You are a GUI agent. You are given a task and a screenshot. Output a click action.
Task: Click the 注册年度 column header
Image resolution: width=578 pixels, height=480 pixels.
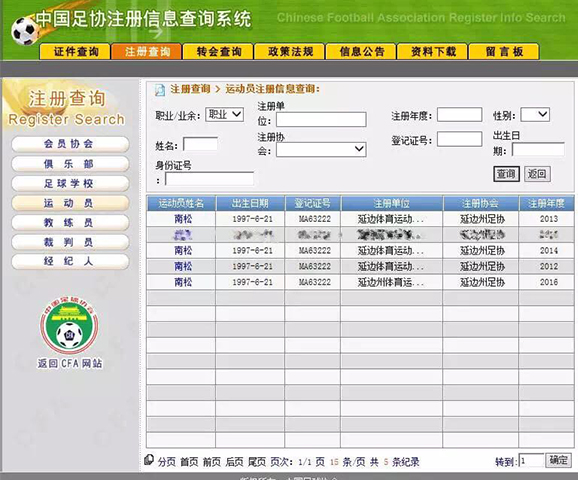click(x=546, y=203)
